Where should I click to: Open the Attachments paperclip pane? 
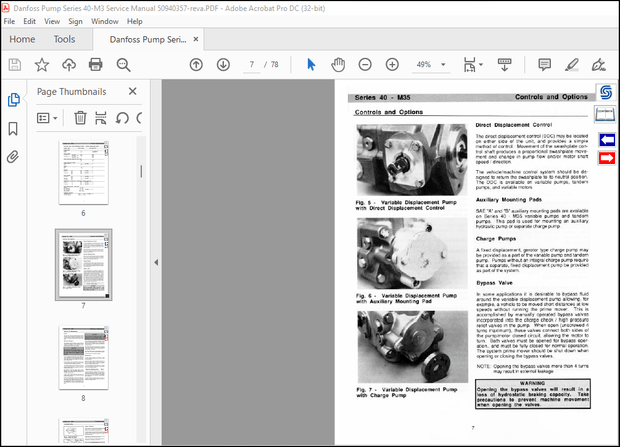tap(13, 157)
